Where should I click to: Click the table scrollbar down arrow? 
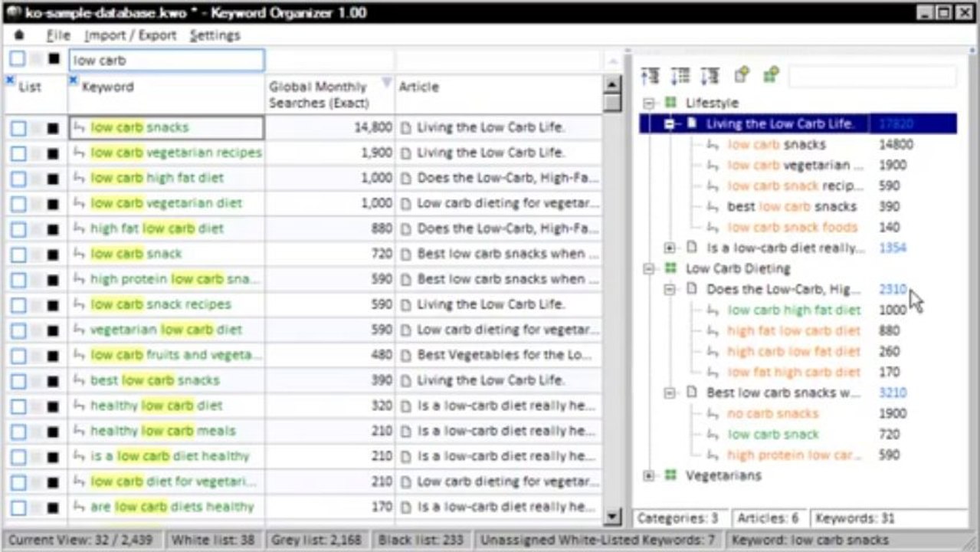click(612, 517)
